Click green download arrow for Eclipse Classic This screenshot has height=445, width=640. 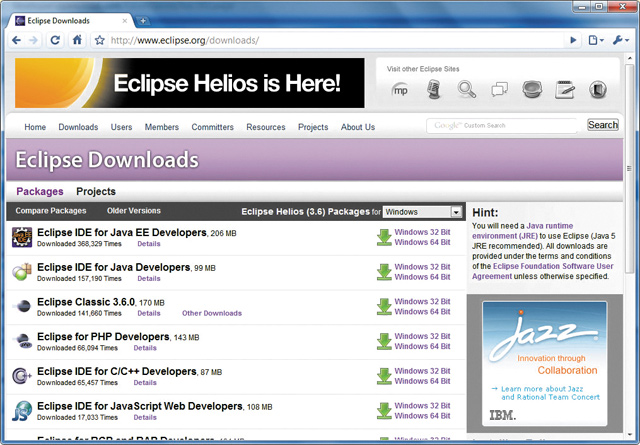coord(384,307)
